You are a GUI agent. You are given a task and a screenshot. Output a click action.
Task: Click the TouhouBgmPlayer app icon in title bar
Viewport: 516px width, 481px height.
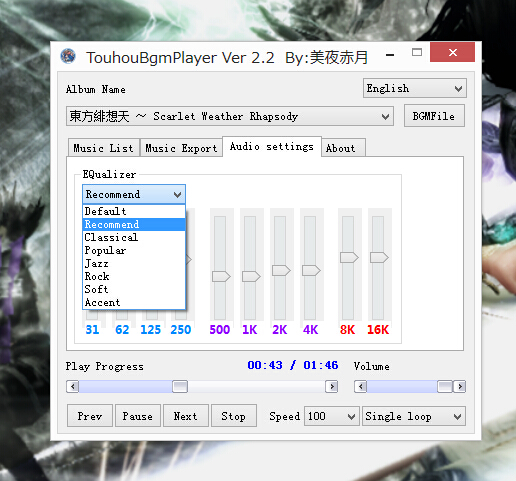click(68, 56)
